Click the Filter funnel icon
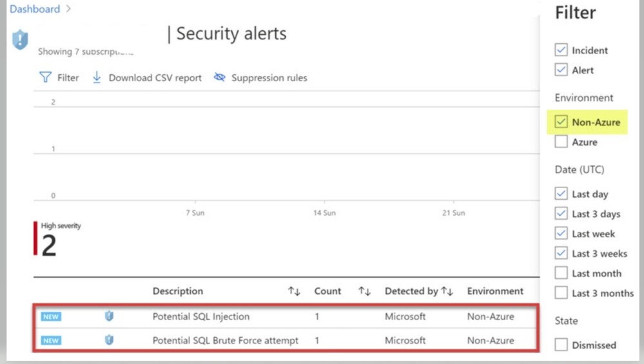The width and height of the screenshot is (644, 364). click(x=45, y=77)
